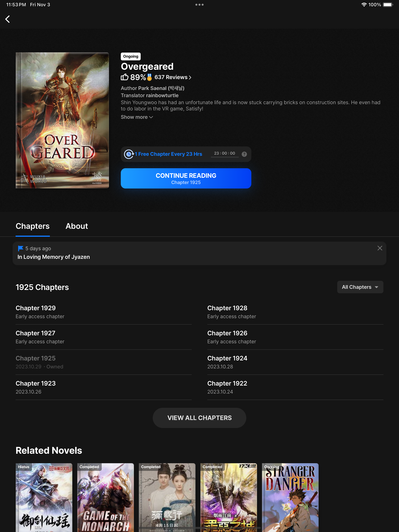Select the Chapters tab
The height and width of the screenshot is (532, 399).
pos(33,226)
